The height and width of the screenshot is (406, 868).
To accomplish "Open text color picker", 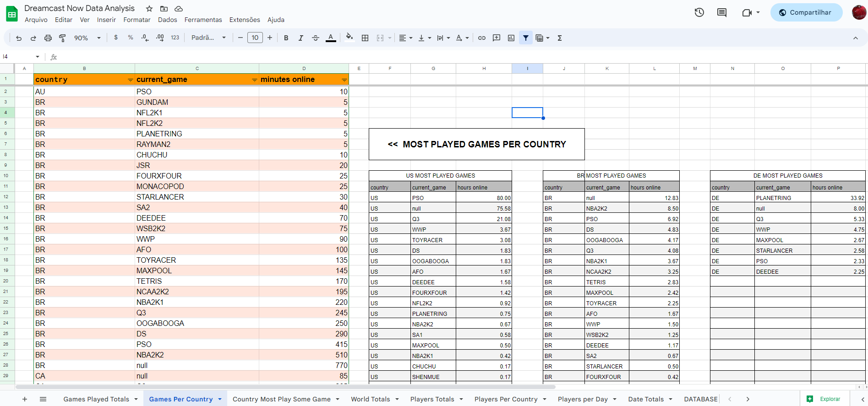I will click(x=331, y=38).
